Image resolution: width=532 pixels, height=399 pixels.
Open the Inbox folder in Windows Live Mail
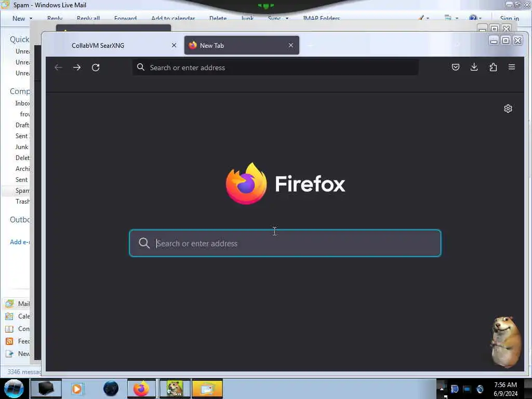22,103
